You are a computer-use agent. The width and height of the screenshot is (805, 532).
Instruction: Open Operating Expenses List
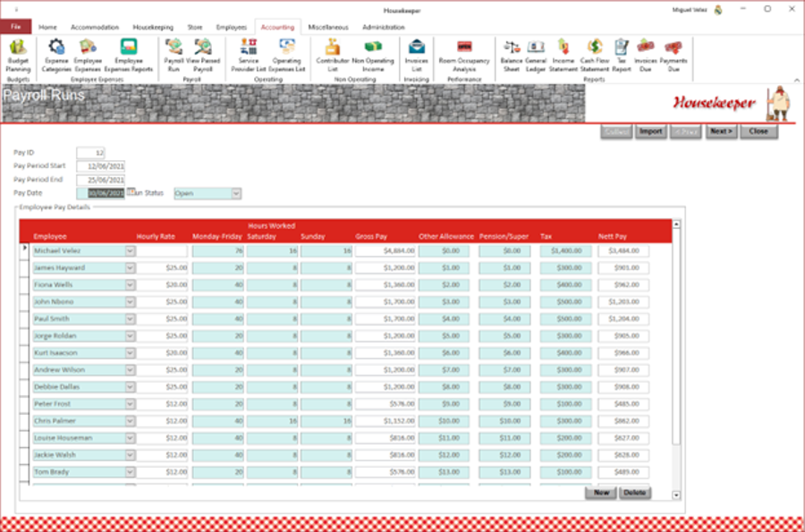coord(286,55)
